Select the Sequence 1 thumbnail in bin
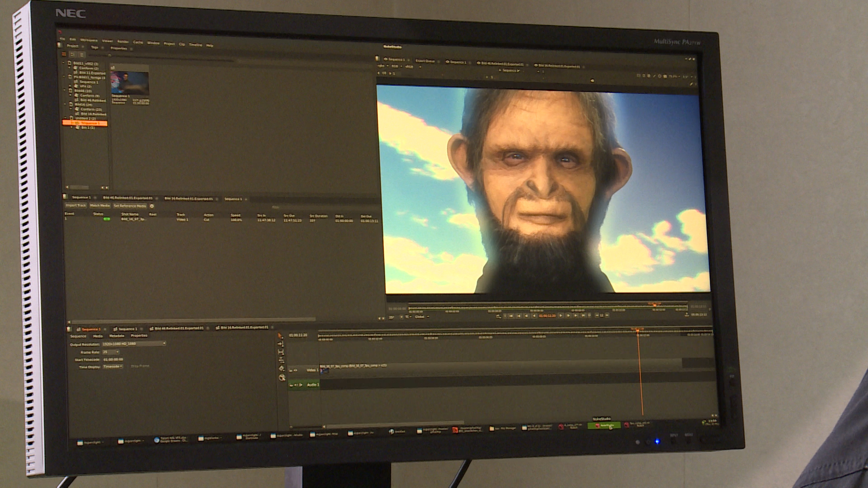868x488 pixels. point(130,83)
